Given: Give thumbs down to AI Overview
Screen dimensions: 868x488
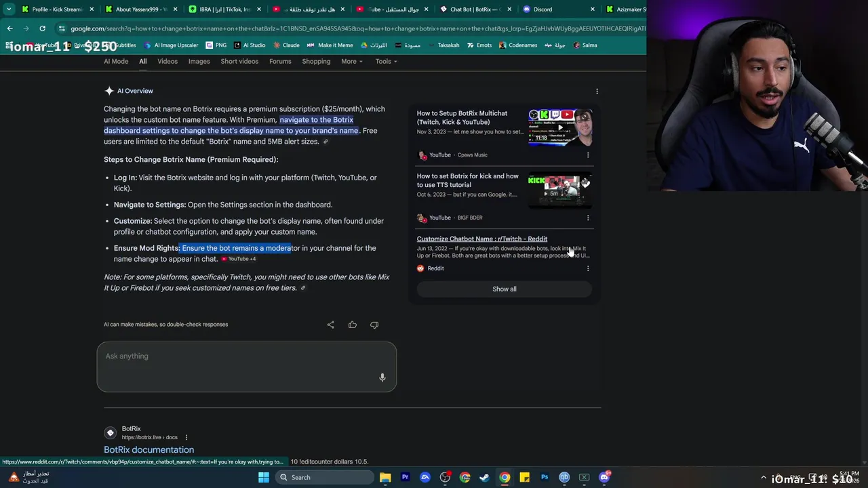Looking at the screenshot, I should 374,325.
